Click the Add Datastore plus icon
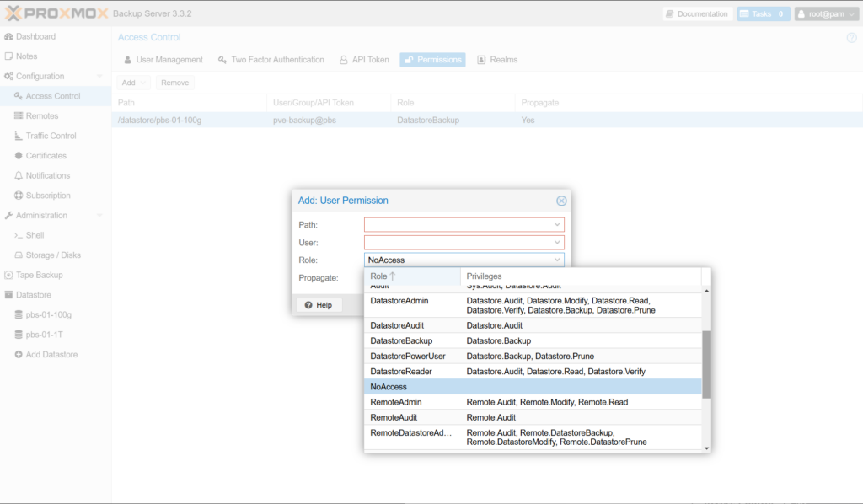The width and height of the screenshot is (863, 504). (x=19, y=355)
